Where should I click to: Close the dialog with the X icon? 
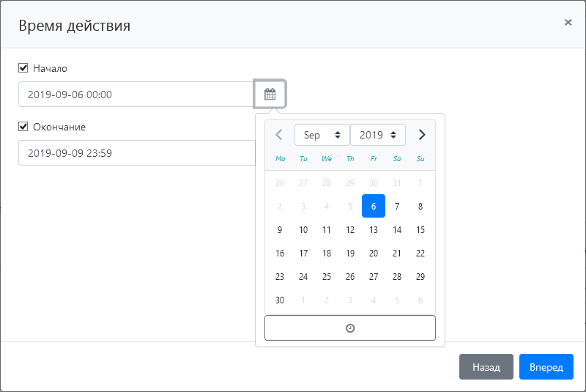point(568,22)
